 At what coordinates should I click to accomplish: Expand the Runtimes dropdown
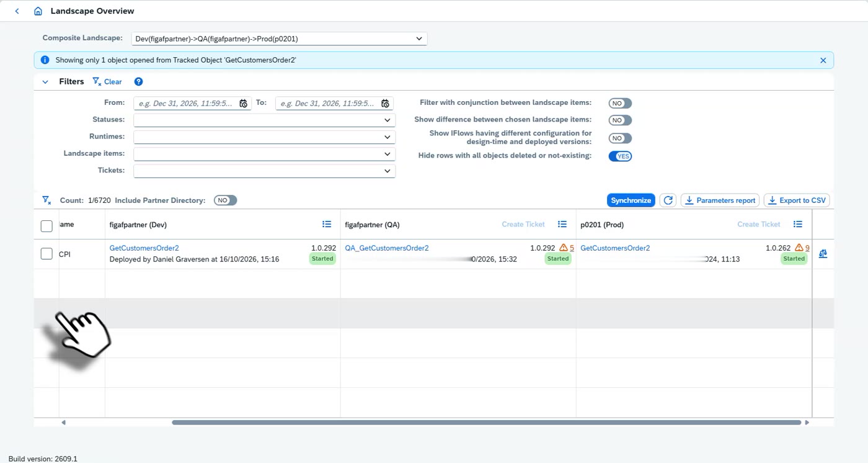pyautogui.click(x=387, y=137)
